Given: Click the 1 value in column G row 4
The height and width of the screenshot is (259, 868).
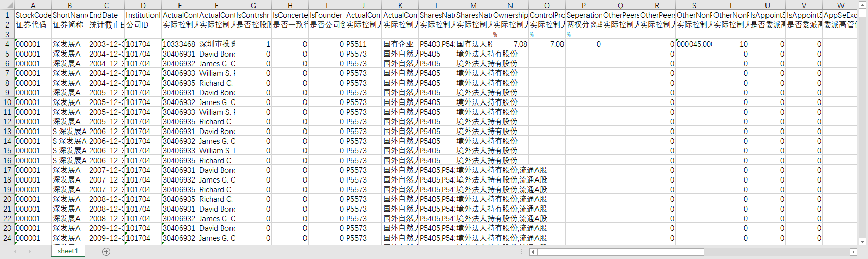Looking at the screenshot, I should pos(253,44).
